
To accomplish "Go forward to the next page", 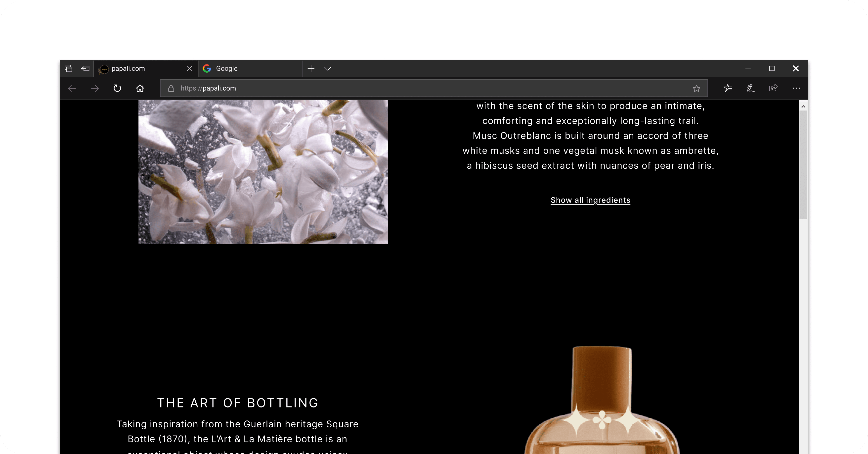I will click(95, 88).
